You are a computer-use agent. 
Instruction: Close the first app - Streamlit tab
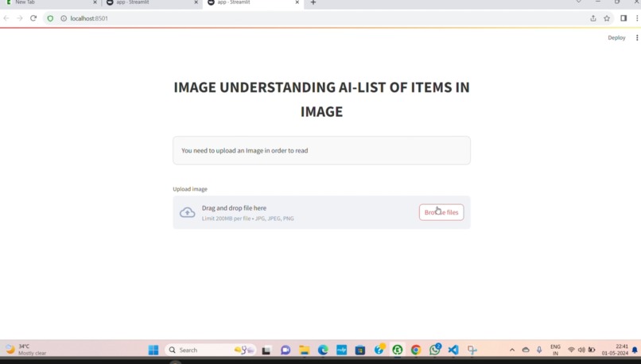point(196,2)
